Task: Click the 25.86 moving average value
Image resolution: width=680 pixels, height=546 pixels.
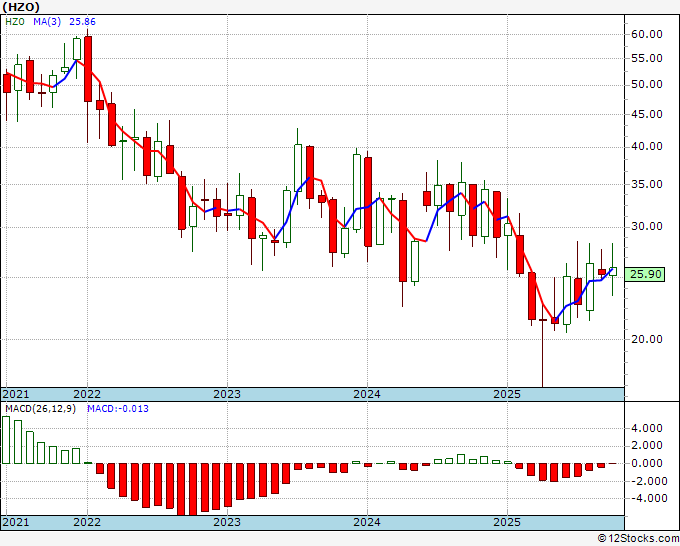Action: click(82, 22)
